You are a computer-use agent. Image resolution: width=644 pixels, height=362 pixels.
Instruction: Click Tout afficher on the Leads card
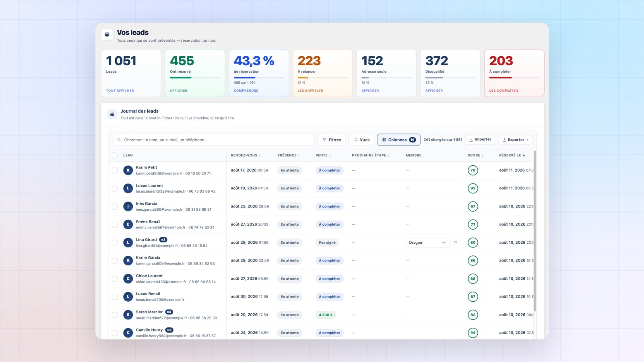(120, 90)
